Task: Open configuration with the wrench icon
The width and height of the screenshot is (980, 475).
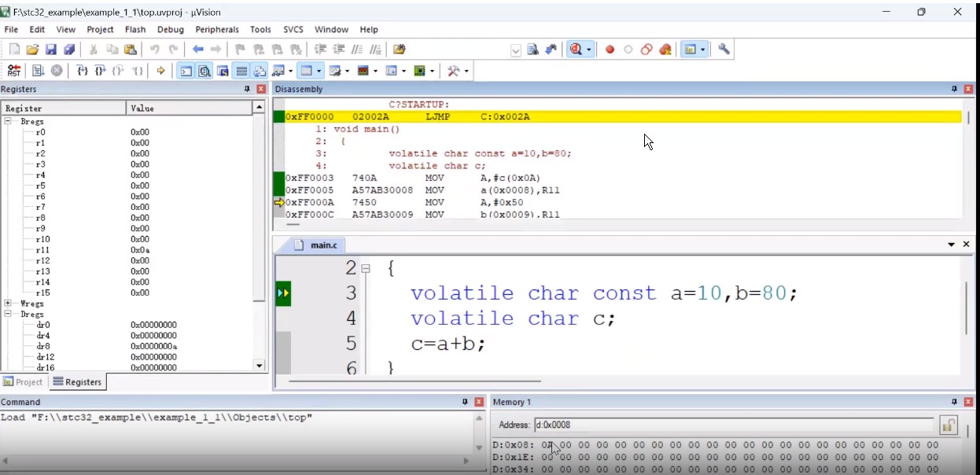Action: point(724,49)
